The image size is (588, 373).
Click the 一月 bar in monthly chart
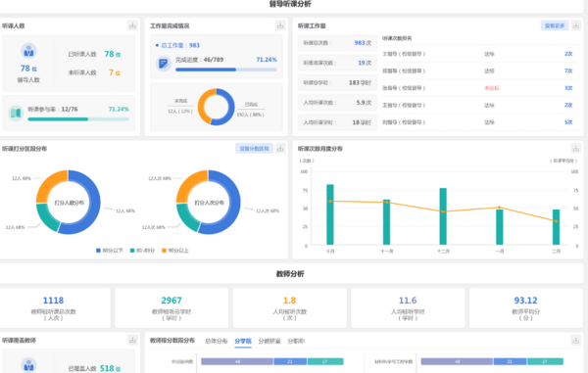click(500, 227)
